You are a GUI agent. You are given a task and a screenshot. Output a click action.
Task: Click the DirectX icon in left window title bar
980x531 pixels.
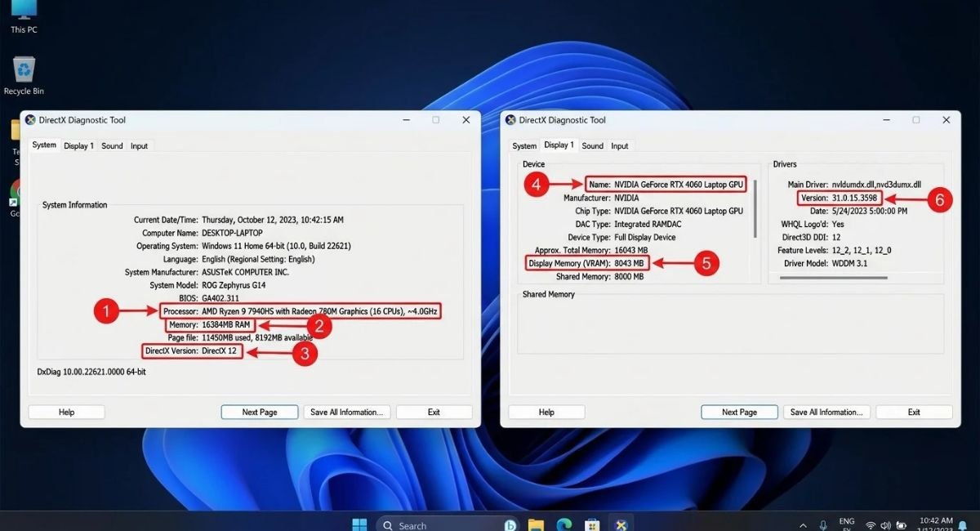click(x=30, y=120)
